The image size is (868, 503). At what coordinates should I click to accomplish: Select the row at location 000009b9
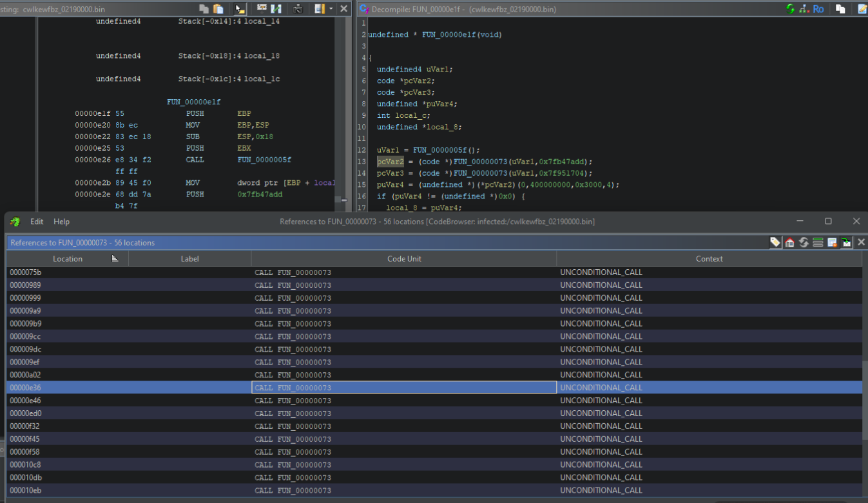[x=434, y=323]
